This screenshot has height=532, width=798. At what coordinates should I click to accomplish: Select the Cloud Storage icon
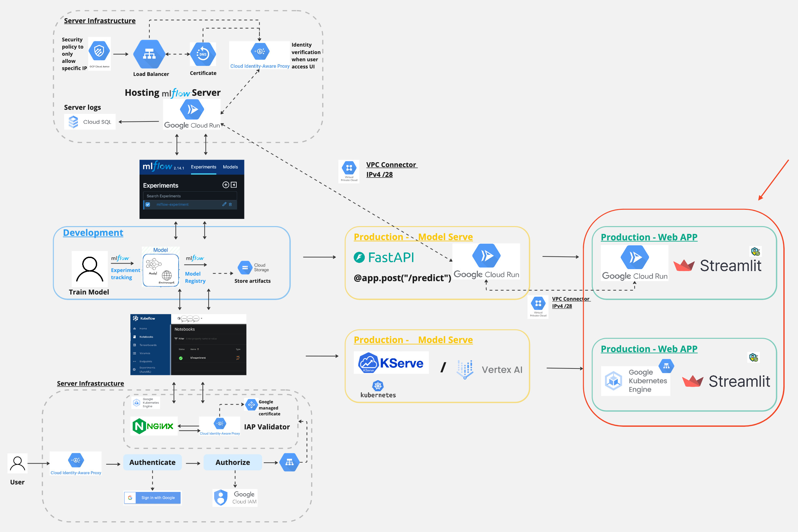coord(245,267)
